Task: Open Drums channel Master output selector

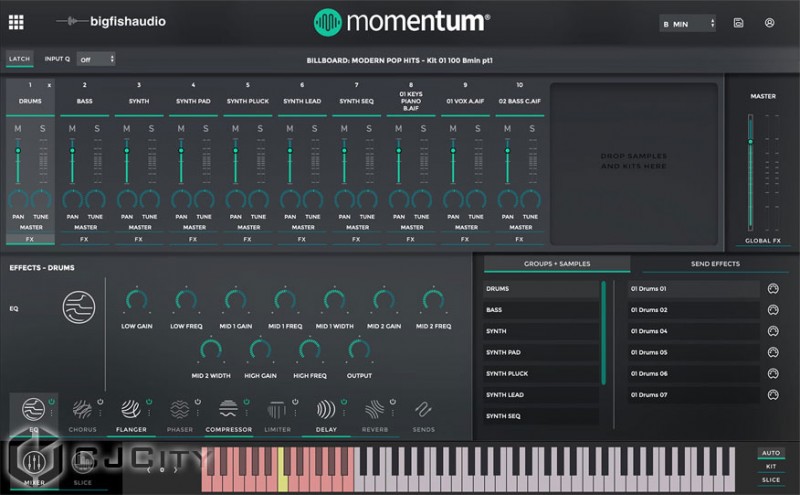Action: (x=31, y=228)
